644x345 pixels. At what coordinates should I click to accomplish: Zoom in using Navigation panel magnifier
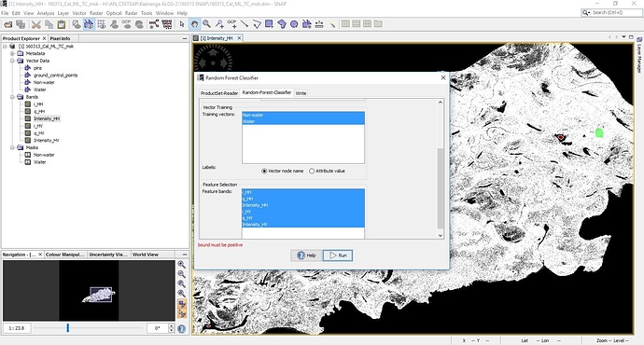click(182, 265)
